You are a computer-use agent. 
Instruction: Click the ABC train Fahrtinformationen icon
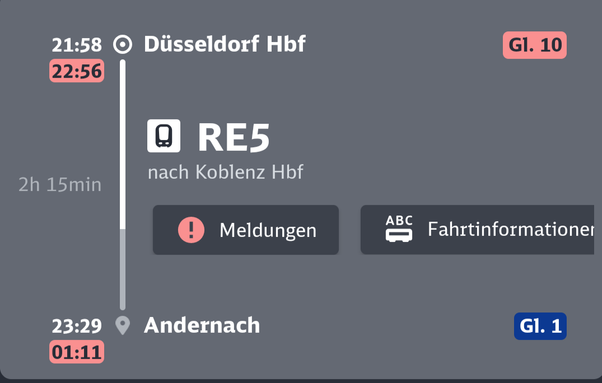point(399,229)
